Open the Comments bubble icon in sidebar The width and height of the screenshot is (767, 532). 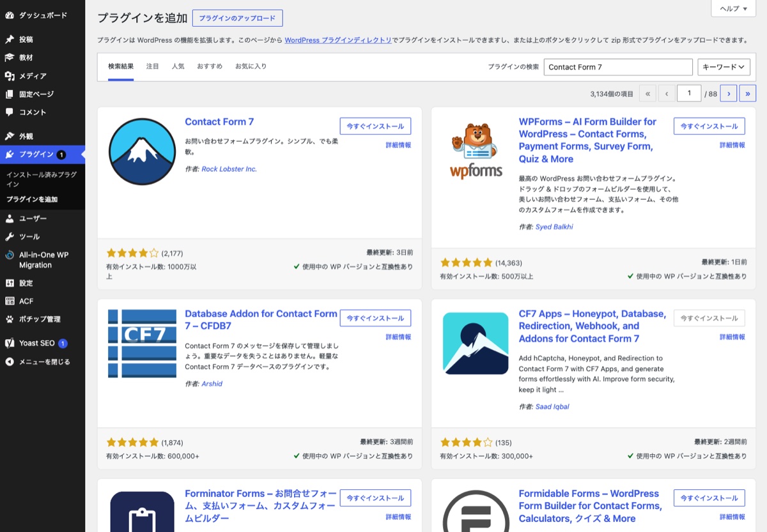(10, 112)
